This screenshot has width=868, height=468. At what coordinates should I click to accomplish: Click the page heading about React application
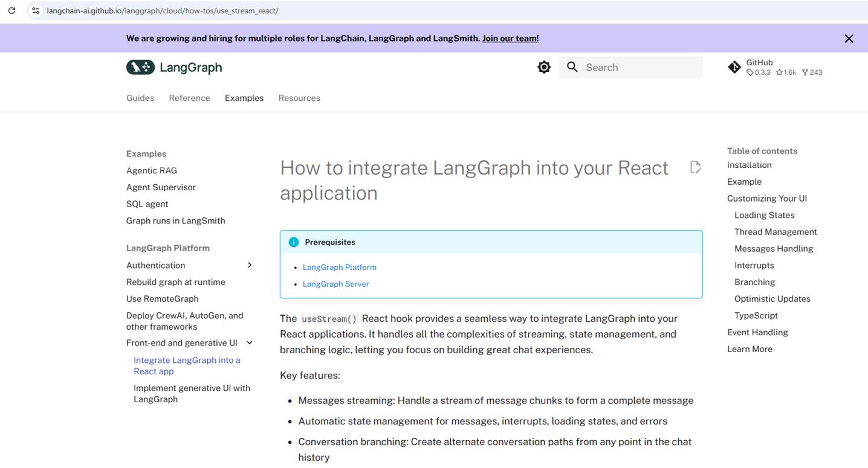(x=474, y=180)
